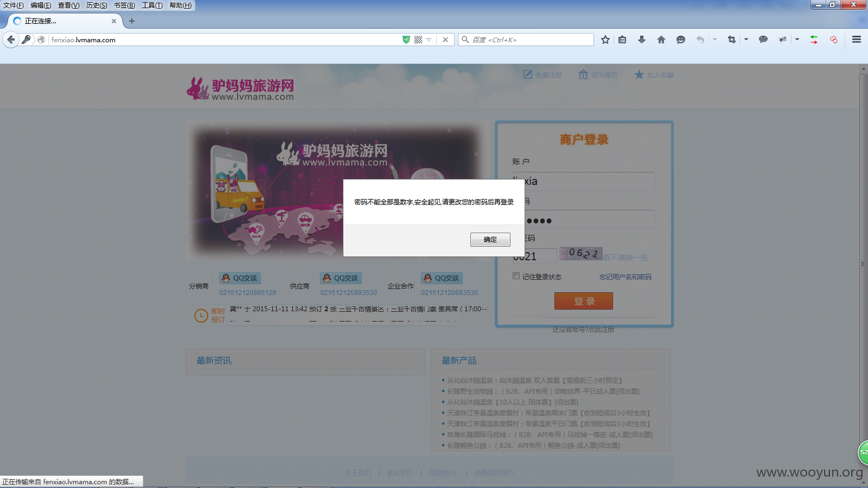Toggle the 记住登录状态 checkbox

click(516, 276)
